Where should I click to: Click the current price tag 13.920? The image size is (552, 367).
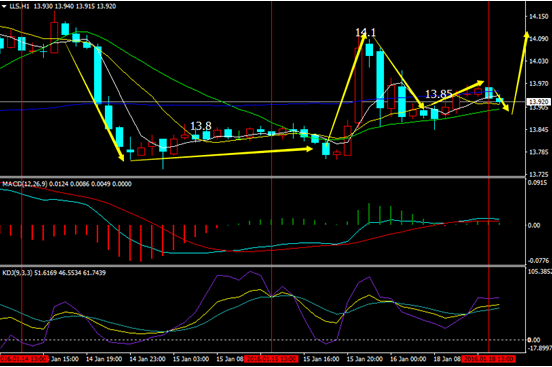[x=539, y=102]
